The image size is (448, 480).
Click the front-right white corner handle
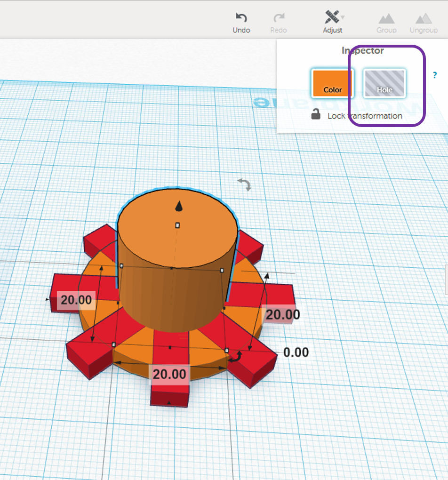227,350
